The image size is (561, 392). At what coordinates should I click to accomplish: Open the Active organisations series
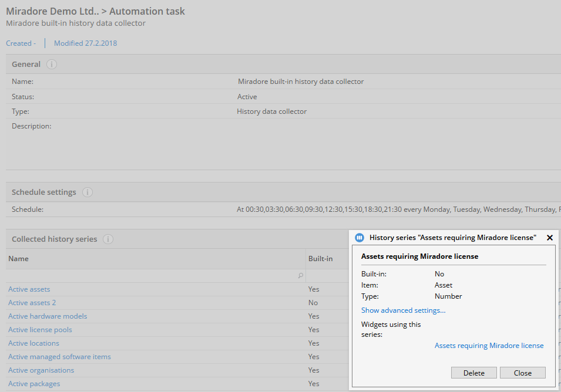pyautogui.click(x=41, y=370)
